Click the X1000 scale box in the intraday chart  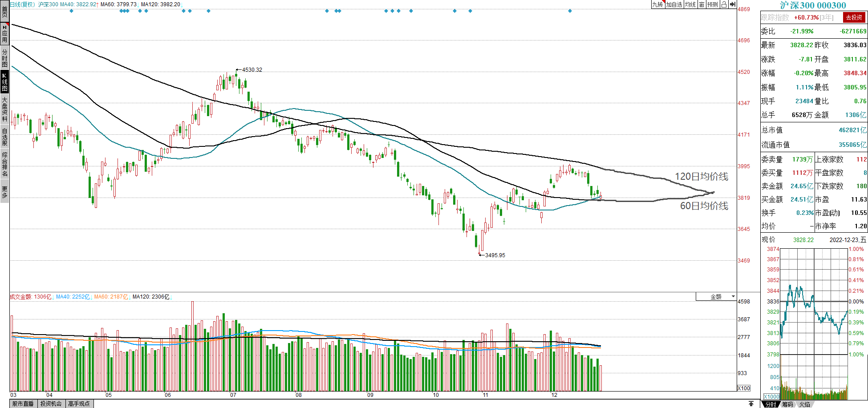[771, 396]
